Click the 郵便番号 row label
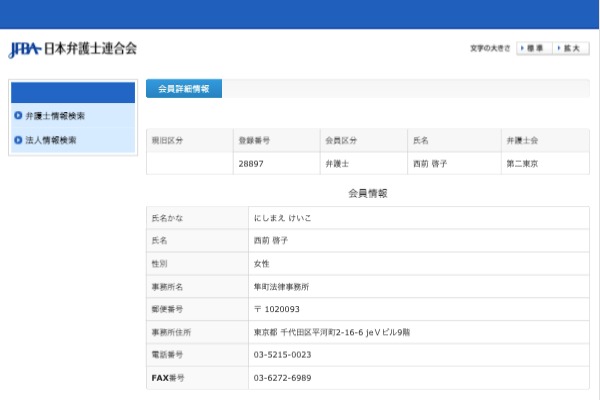The image size is (600, 400). coord(167,309)
